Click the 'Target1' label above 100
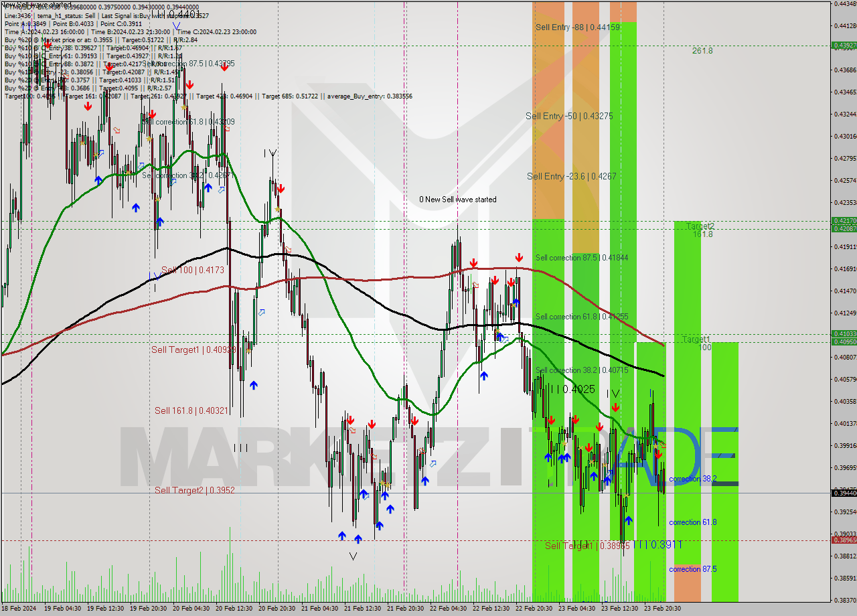This screenshot has width=857, height=616. 696,339
